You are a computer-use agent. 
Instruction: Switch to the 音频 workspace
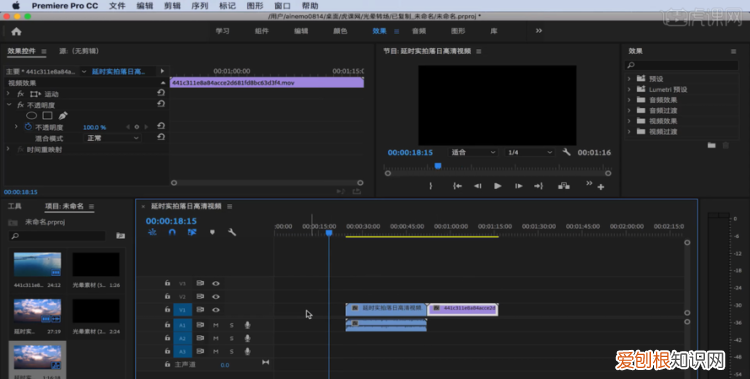(x=419, y=31)
